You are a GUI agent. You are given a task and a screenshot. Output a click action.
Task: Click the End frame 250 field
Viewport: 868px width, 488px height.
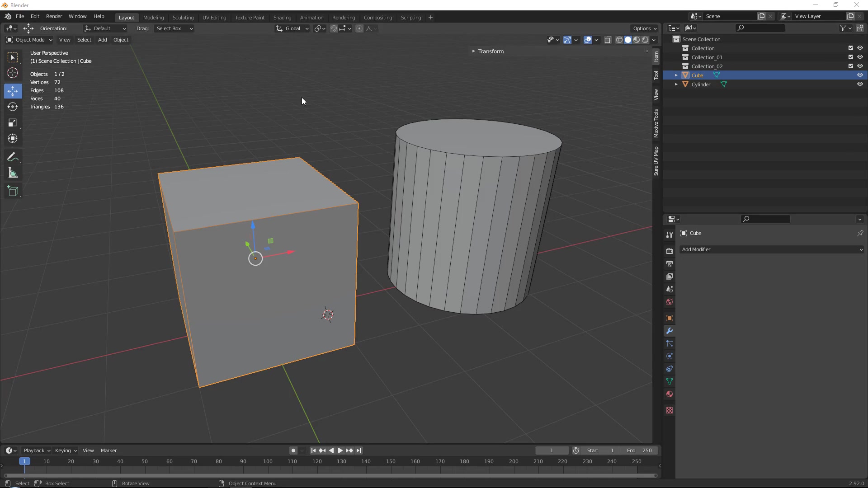(639, 450)
